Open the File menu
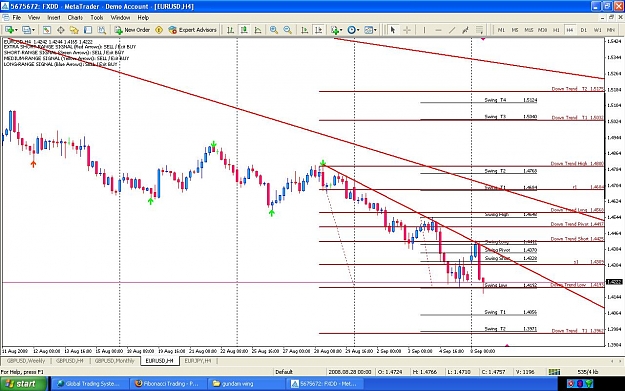This screenshot has width=625, height=391. 17,18
